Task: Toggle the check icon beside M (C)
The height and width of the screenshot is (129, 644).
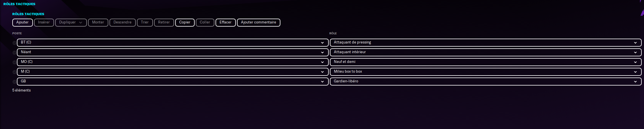Action: click(x=14, y=72)
